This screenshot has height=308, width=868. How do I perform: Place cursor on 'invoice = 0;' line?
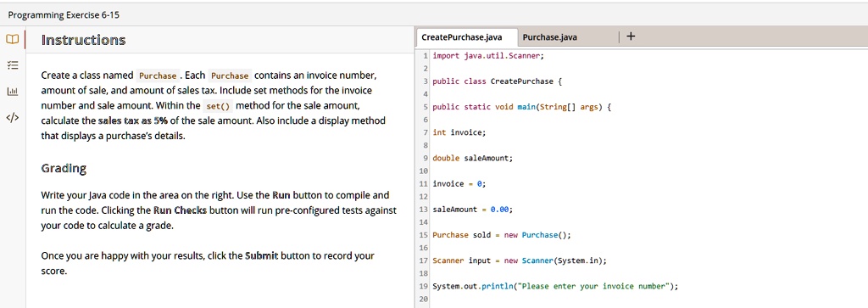click(459, 184)
